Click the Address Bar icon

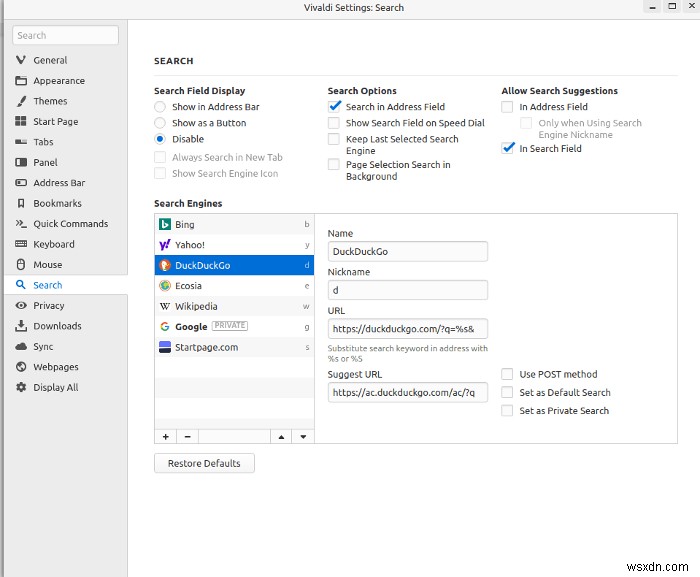21,183
